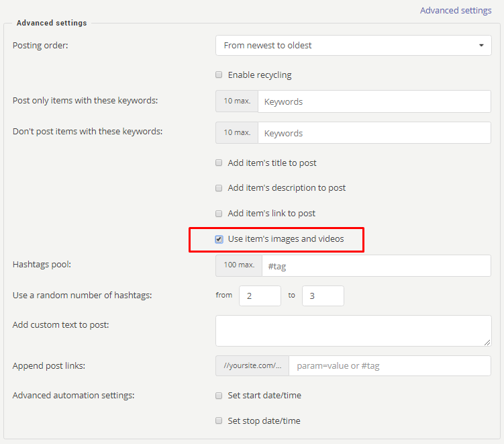
Task: Check Add item's title to post
Action: pyautogui.click(x=219, y=163)
